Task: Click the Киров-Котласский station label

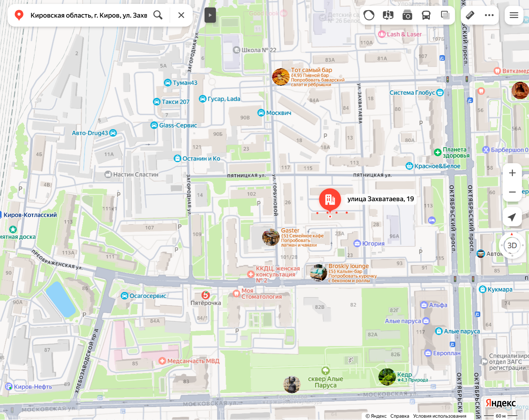Action: point(30,215)
